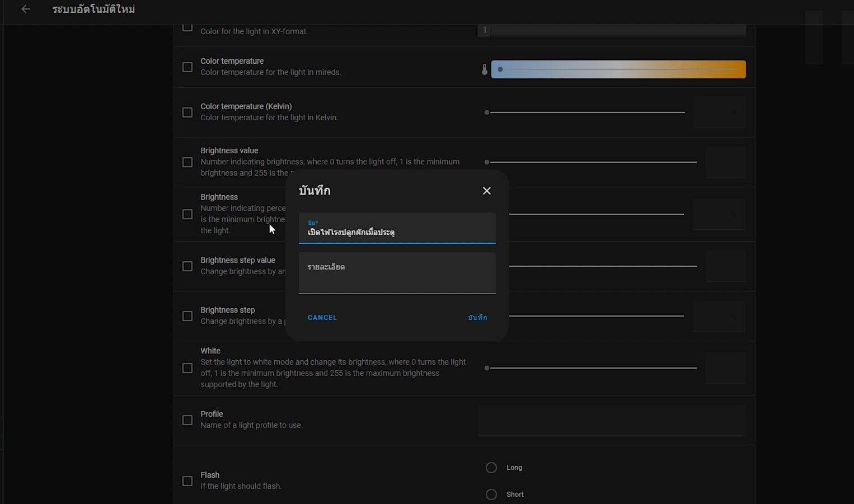
Task: Check the Brightness percentage checkbox
Action: 187,214
